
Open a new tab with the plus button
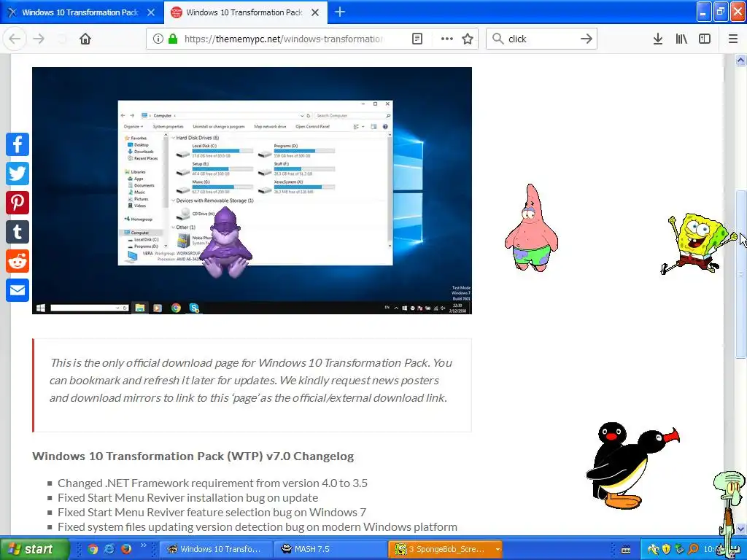tap(340, 12)
